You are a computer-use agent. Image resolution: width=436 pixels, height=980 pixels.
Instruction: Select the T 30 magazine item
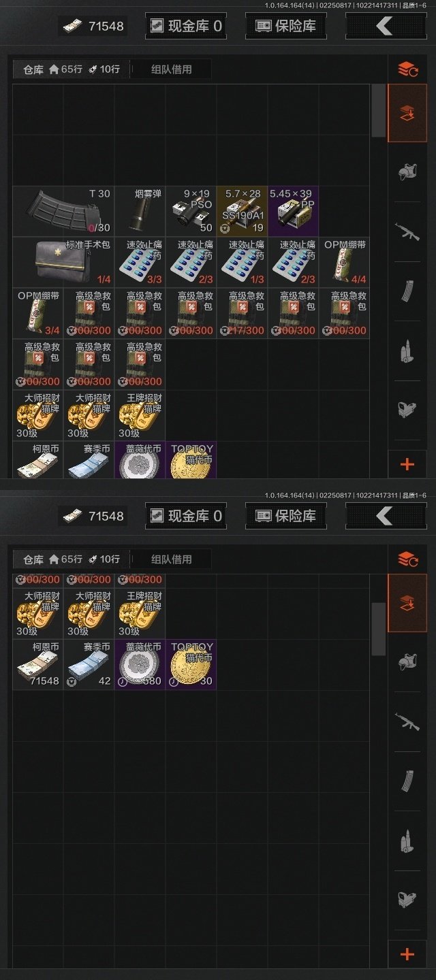point(63,211)
